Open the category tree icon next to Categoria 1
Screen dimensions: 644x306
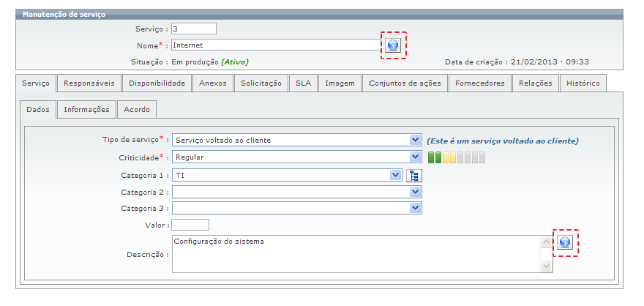pyautogui.click(x=414, y=176)
